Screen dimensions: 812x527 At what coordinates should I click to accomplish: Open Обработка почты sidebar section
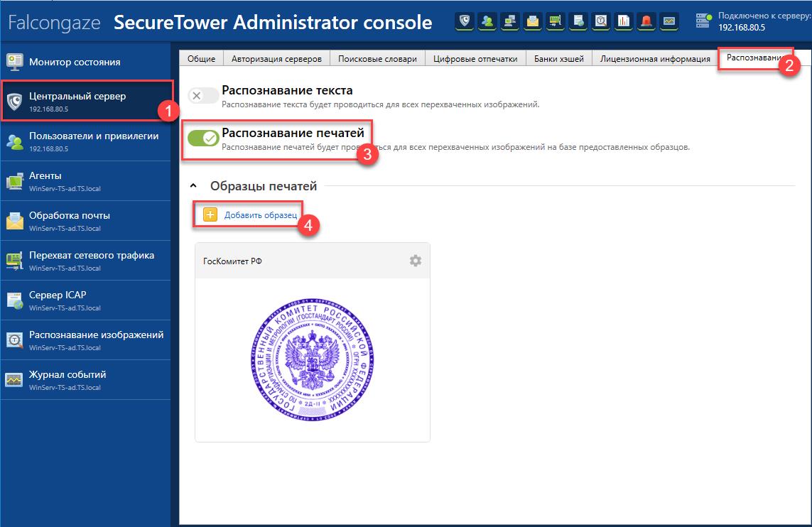85,221
